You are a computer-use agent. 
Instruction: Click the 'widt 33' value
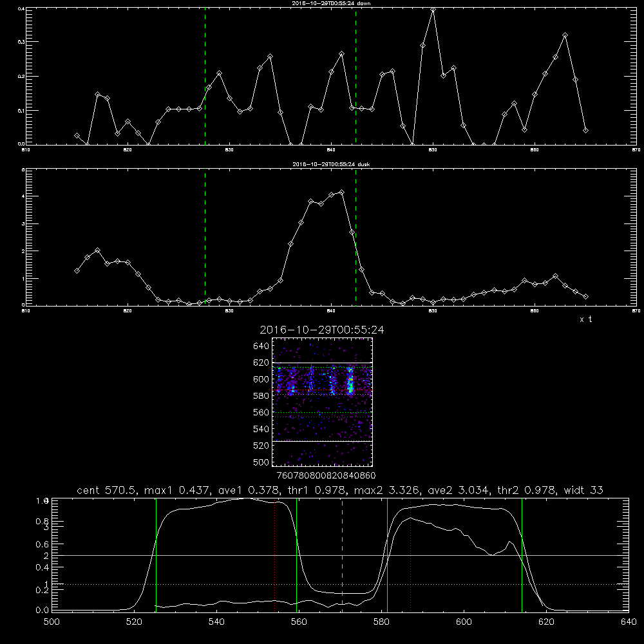(583, 490)
